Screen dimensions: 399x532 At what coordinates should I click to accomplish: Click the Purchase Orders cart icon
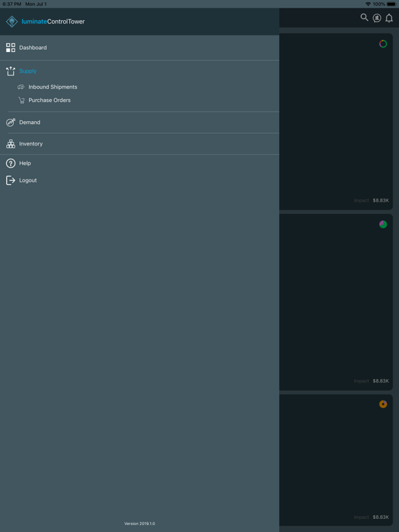(21, 100)
